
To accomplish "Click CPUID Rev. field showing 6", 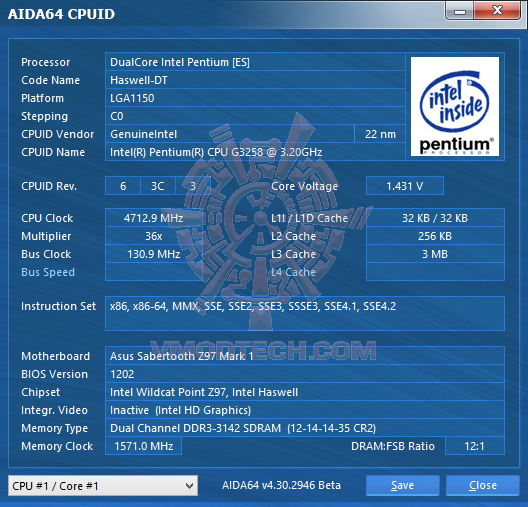I will pos(123,186).
